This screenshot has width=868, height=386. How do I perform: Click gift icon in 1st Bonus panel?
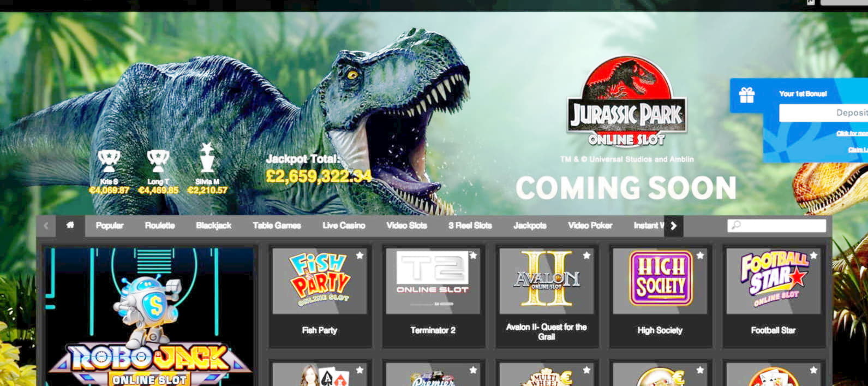746,95
